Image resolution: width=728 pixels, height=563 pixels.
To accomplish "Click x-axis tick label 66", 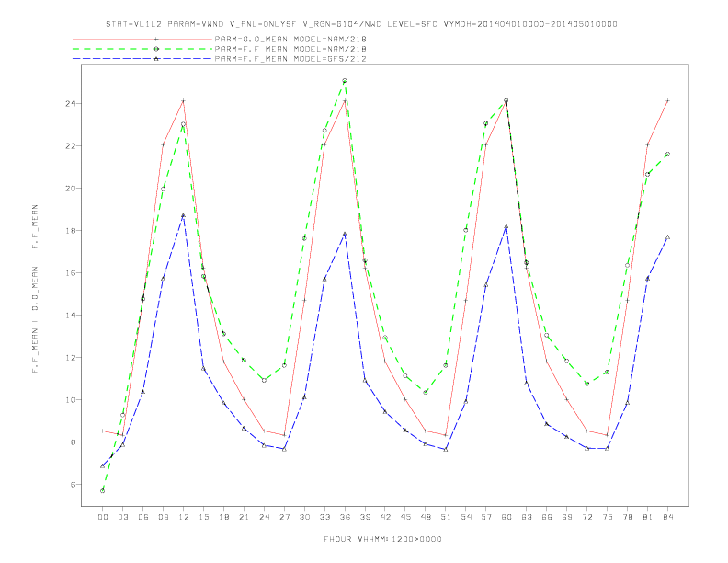I will 547,517.
